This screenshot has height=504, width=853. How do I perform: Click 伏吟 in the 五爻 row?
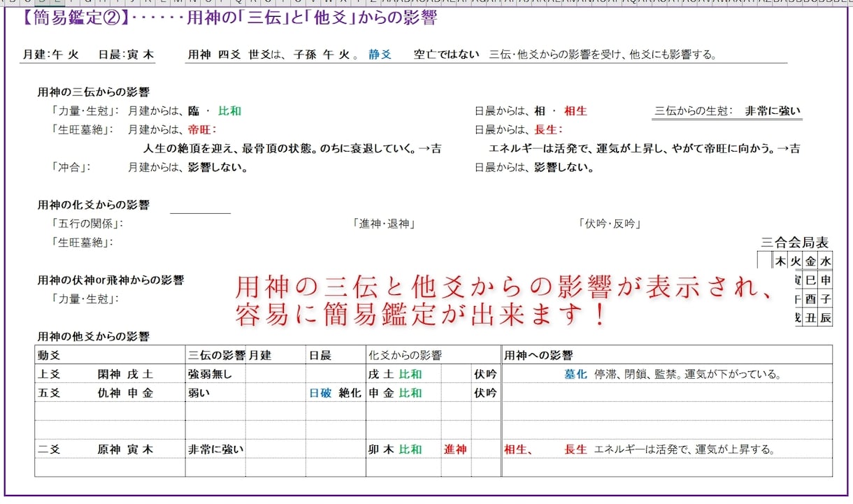485,393
